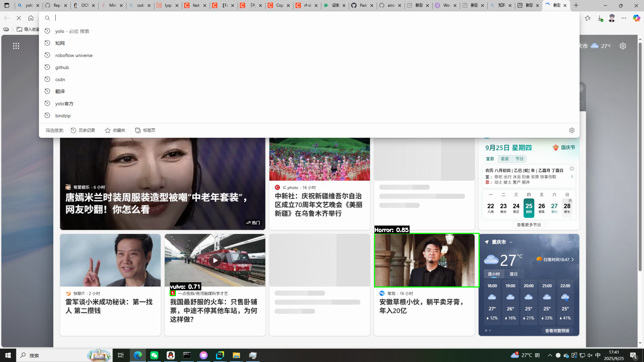Play the train video thumbnail
644x362 pixels.
(x=215, y=260)
